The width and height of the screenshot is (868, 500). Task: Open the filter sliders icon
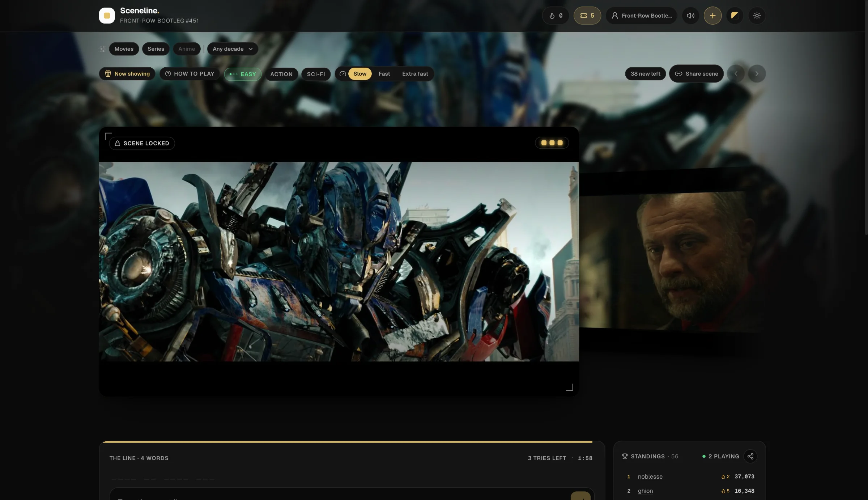[x=102, y=49]
